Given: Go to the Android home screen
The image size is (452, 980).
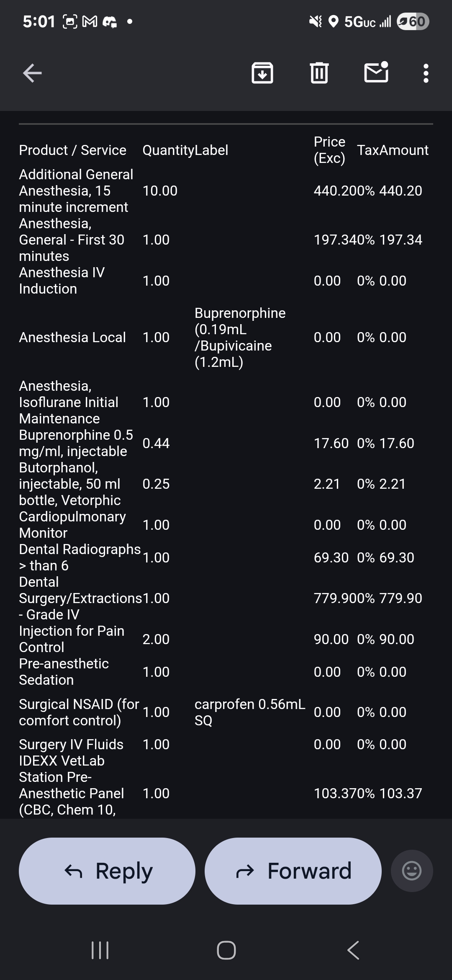Looking at the screenshot, I should pos(226,950).
